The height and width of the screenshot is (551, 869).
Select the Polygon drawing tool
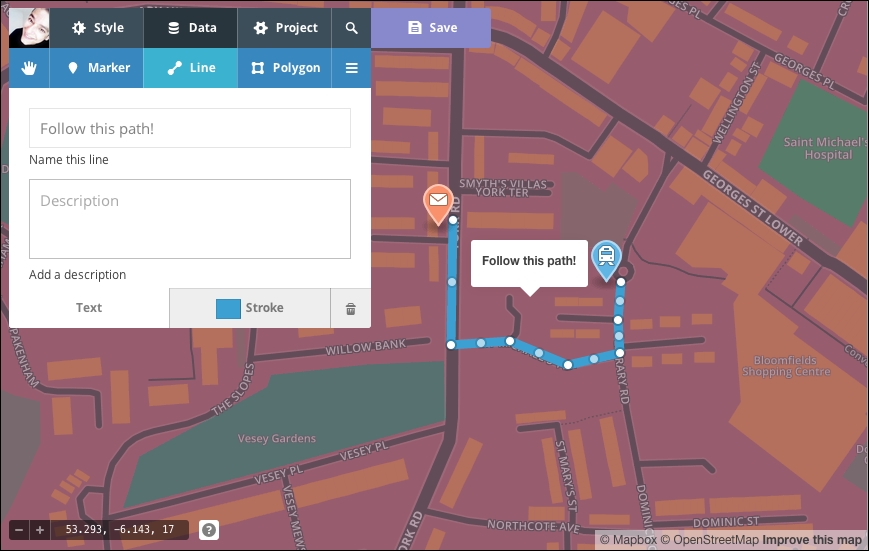285,68
